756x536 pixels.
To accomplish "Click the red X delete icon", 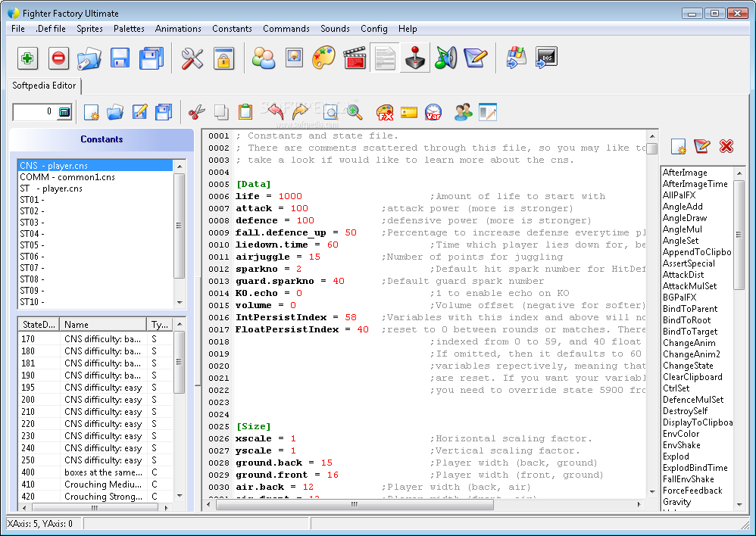I will click(726, 146).
